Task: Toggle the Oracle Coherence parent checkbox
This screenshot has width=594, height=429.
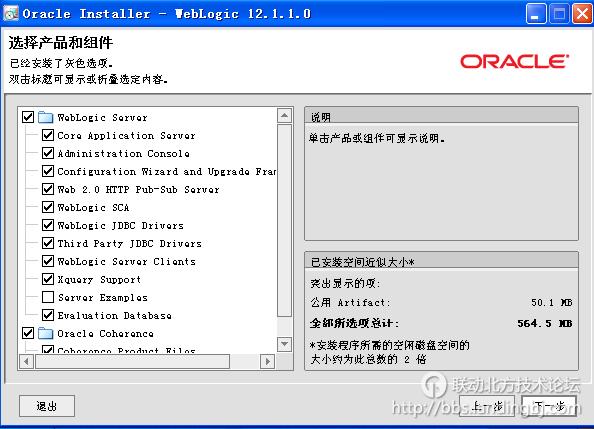Action: 28,333
